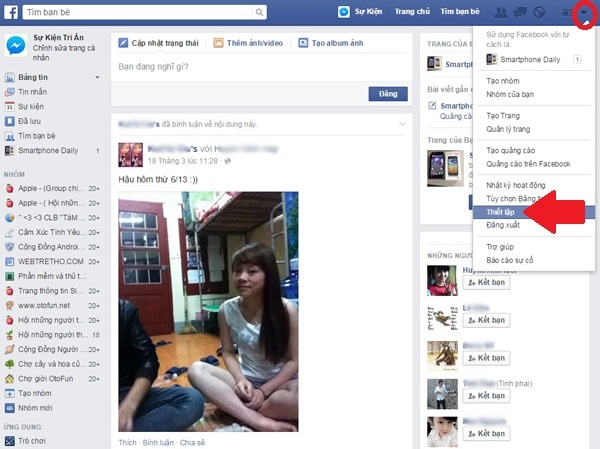Click the Messenger profile icon beside Sự Kiện Tri Ân
The image size is (600, 449).
16,46
